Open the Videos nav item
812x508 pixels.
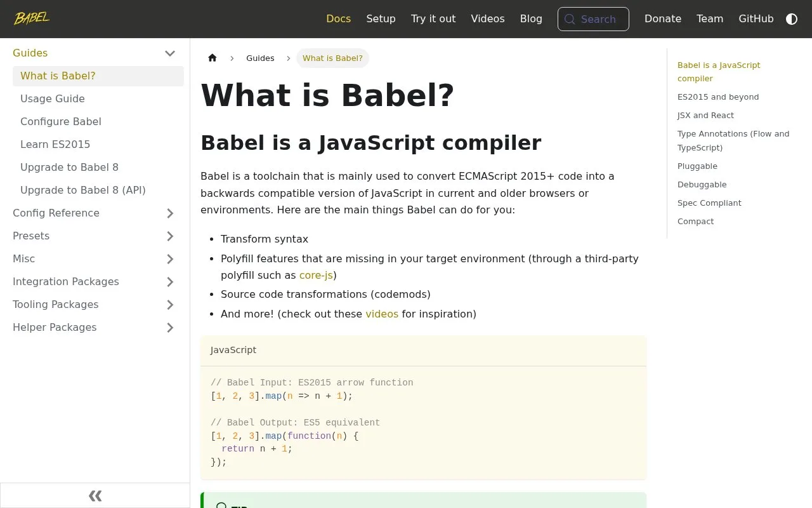coord(488,19)
